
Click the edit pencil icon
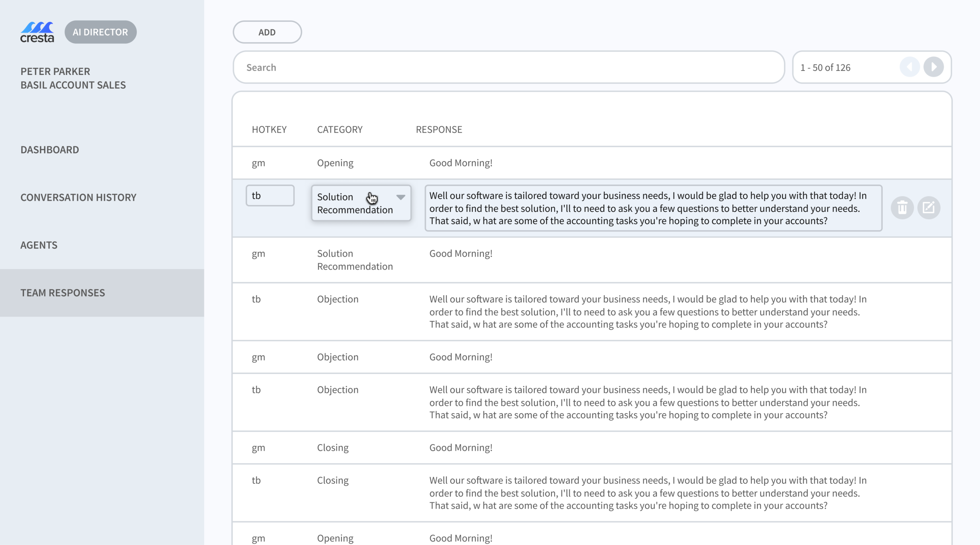(x=929, y=208)
